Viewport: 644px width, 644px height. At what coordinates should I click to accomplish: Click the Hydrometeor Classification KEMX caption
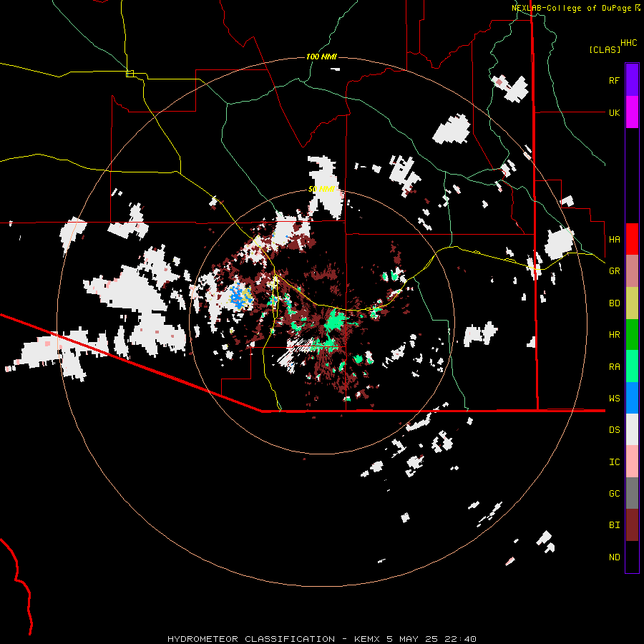click(322, 639)
